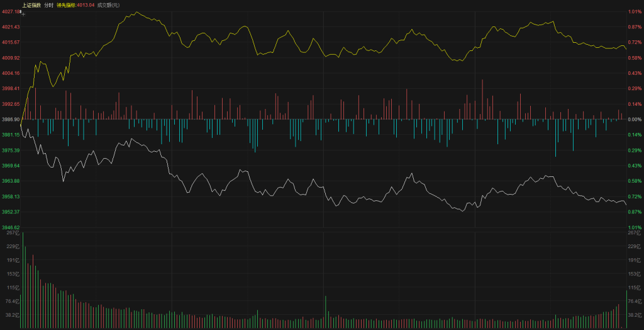Click the 领先指标 leading indicator label

pos(65,5)
